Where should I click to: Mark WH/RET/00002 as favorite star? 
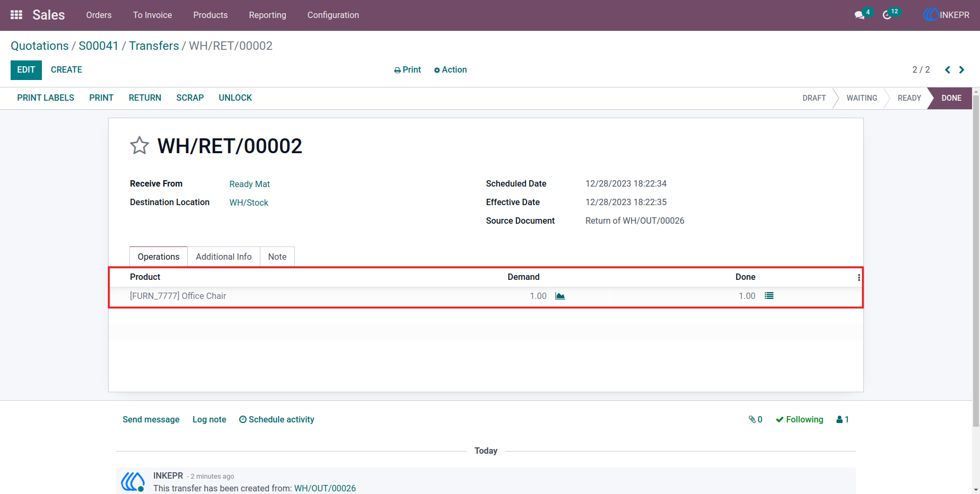coord(139,145)
